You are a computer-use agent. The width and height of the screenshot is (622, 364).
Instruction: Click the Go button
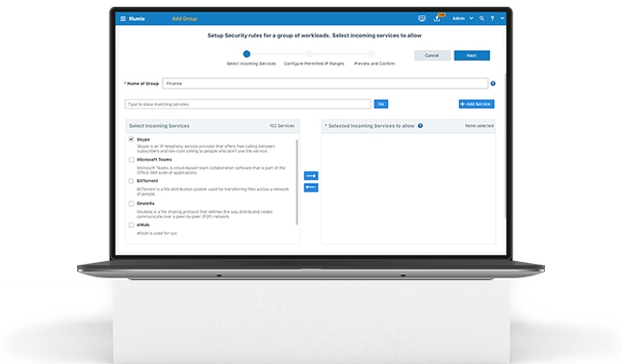point(381,104)
